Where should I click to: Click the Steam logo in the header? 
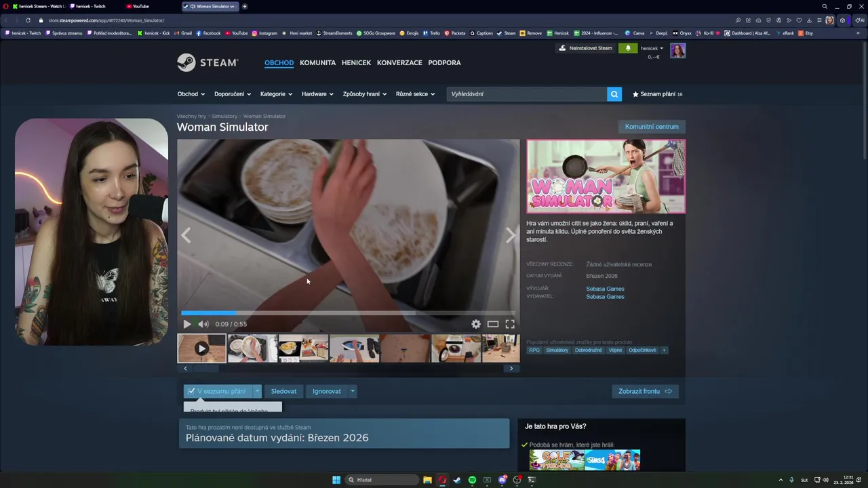(x=208, y=62)
